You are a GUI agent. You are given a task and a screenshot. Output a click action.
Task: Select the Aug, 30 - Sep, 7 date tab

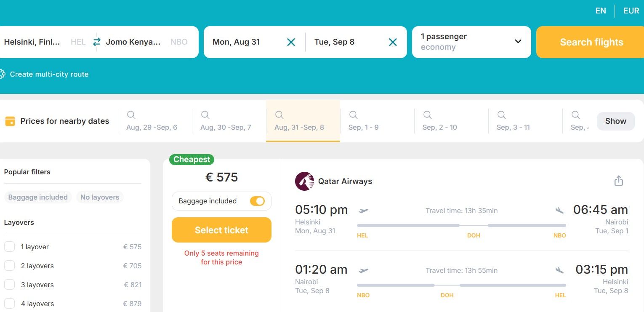226,121
